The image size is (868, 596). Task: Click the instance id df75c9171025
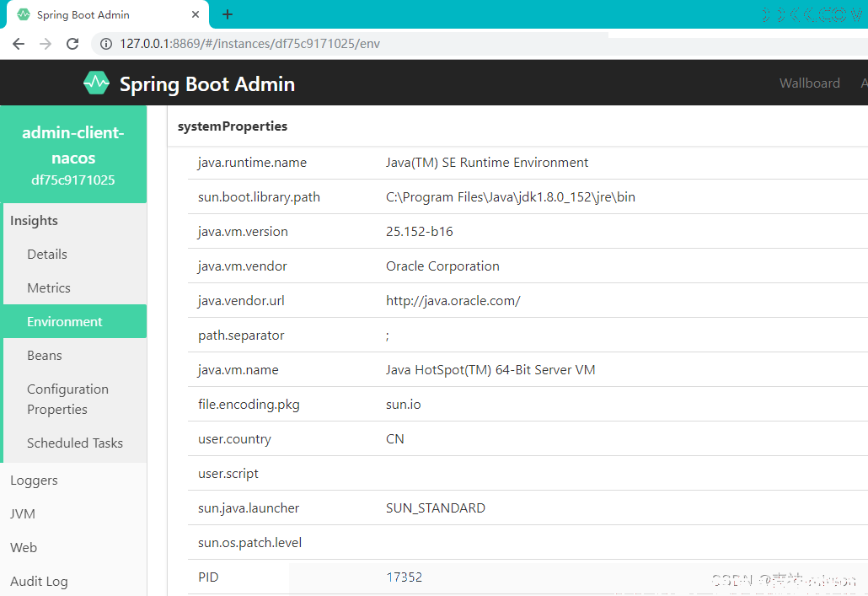tap(73, 180)
